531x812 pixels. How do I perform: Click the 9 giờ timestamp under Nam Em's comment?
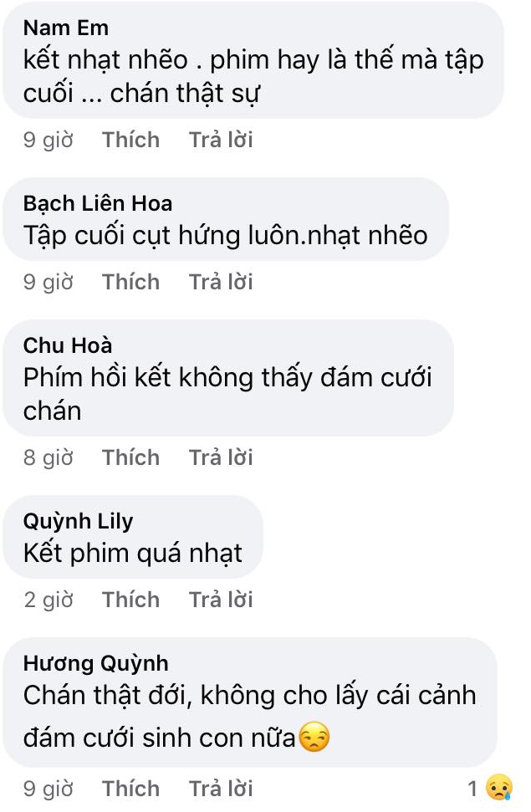click(49, 140)
